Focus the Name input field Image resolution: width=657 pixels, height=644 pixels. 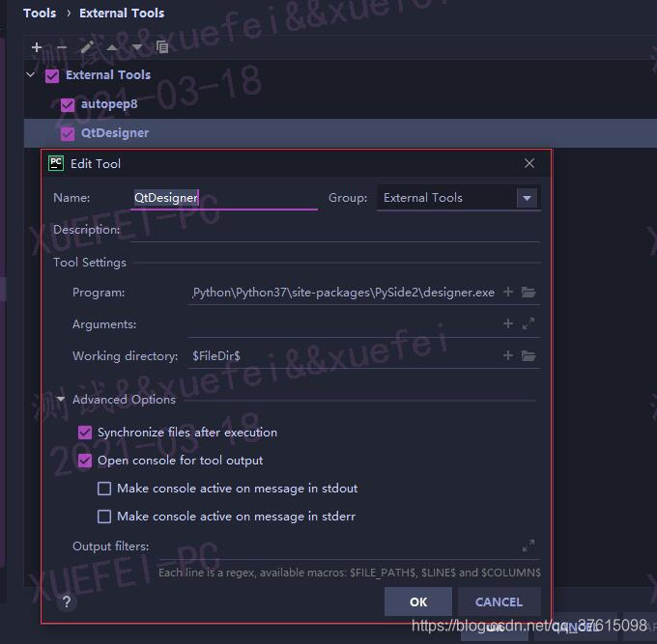pos(224,198)
